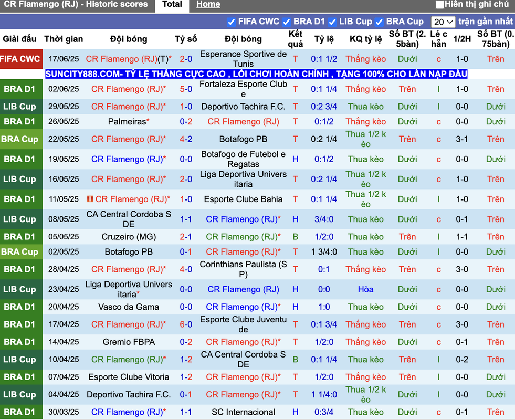Click the 'CR Flamengo (RJ) - Historic scores' title
Viewport: 515px width, 420px height.
coord(76,4)
